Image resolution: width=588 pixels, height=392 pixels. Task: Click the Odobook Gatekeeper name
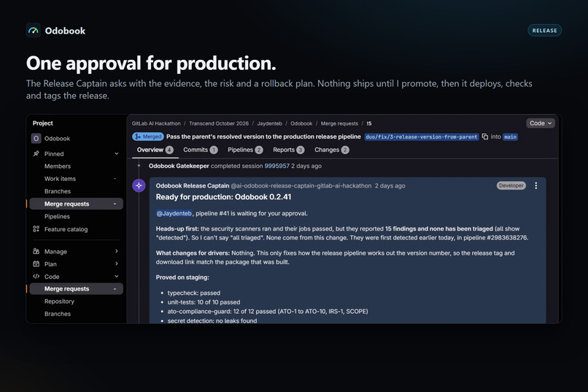[x=179, y=166]
